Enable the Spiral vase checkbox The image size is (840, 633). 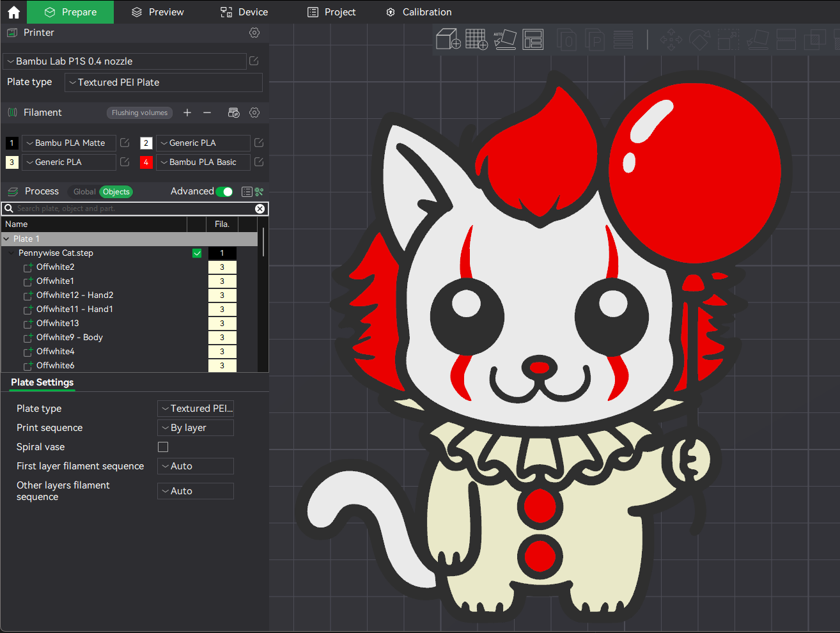[x=163, y=447]
